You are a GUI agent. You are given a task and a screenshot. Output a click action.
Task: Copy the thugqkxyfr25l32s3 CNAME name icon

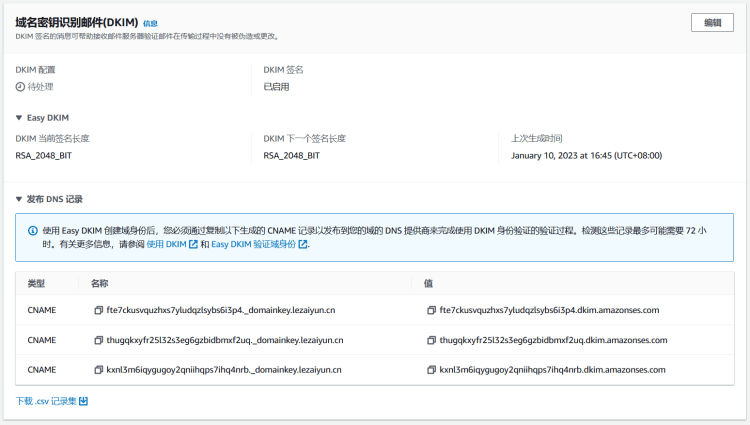pyautogui.click(x=98, y=340)
